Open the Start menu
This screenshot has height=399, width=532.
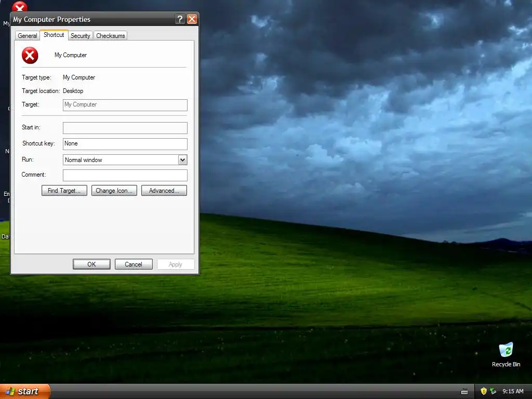pyautogui.click(x=25, y=391)
